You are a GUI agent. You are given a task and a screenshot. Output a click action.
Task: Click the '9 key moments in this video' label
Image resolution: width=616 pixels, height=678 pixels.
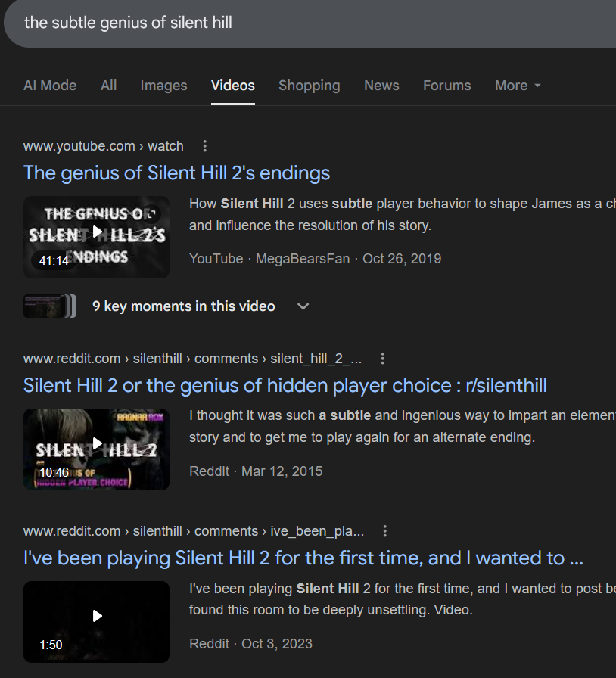point(183,306)
